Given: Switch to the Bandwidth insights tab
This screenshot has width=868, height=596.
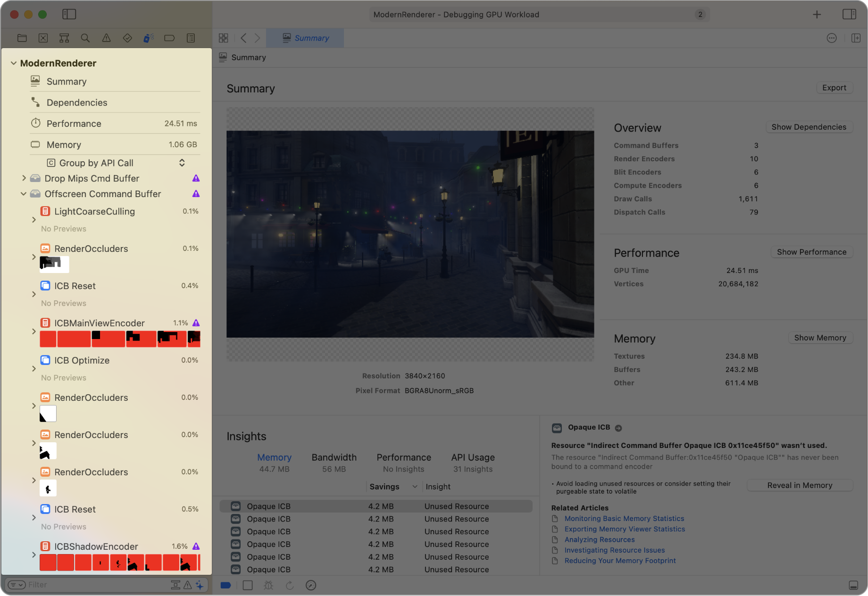Looking at the screenshot, I should click(x=334, y=457).
